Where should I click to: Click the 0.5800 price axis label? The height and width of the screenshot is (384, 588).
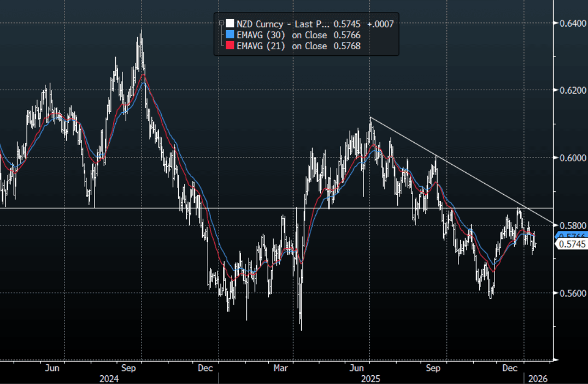(x=573, y=225)
